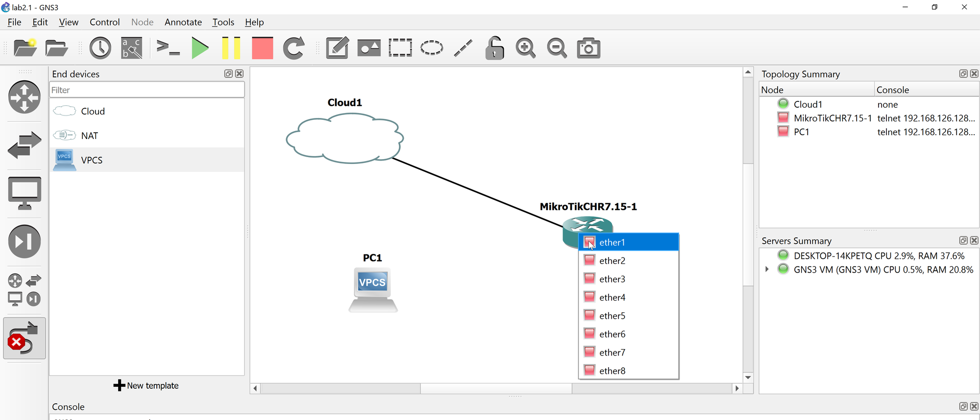Toggle the add a link tool
Viewport: 980px width, 420px height.
point(24,338)
